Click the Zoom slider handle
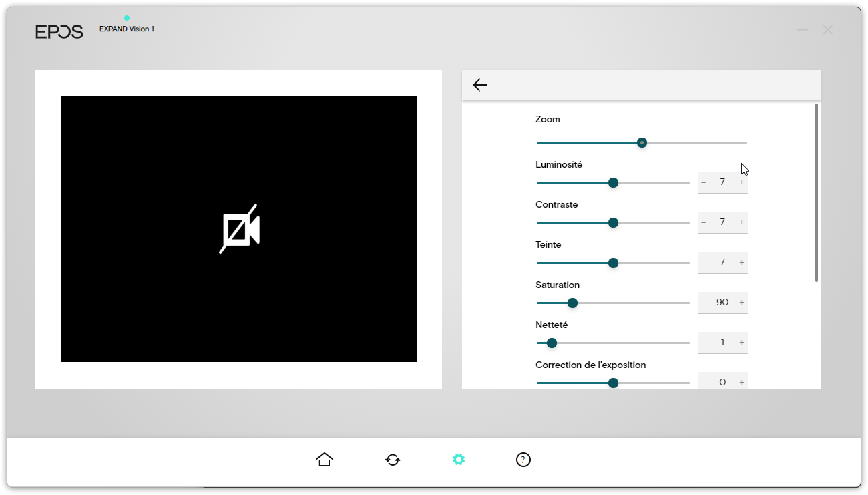 point(642,142)
